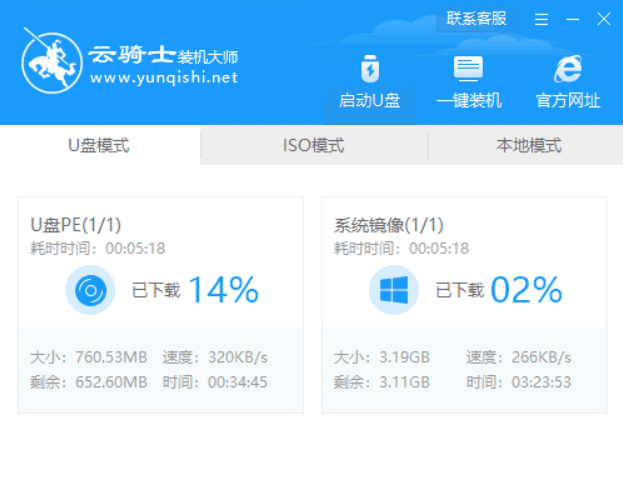
Task: Open the www.yunqishi.net link
Action: click(x=164, y=78)
